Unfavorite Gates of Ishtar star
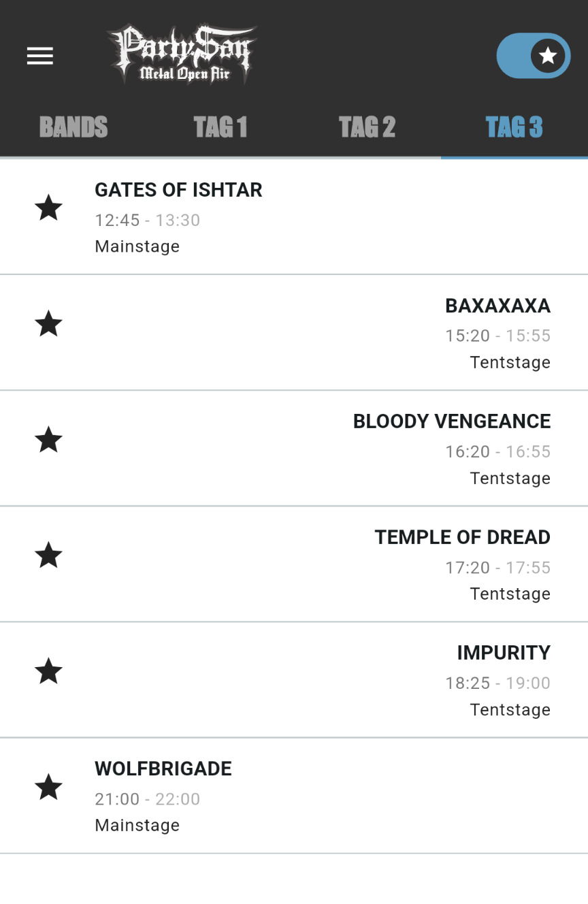 (48, 208)
